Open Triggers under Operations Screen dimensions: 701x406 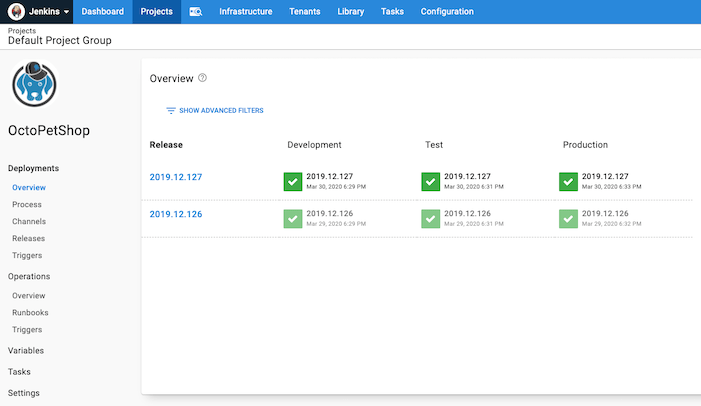tap(27, 330)
